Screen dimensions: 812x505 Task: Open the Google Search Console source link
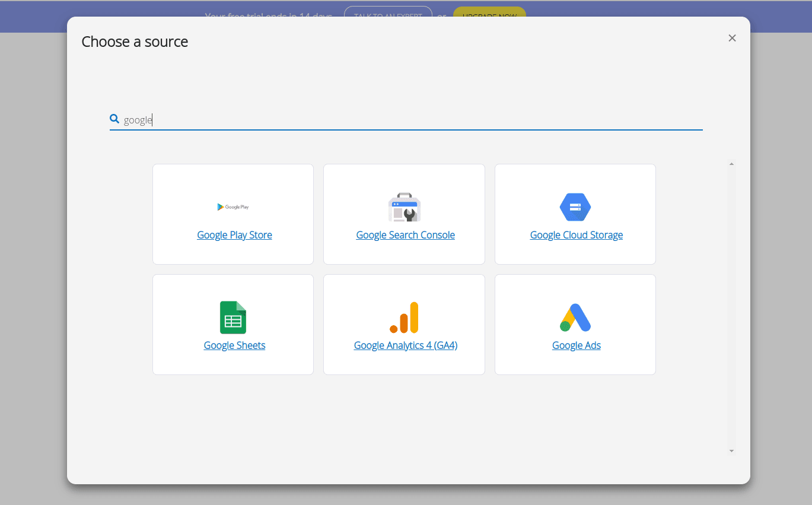click(405, 234)
